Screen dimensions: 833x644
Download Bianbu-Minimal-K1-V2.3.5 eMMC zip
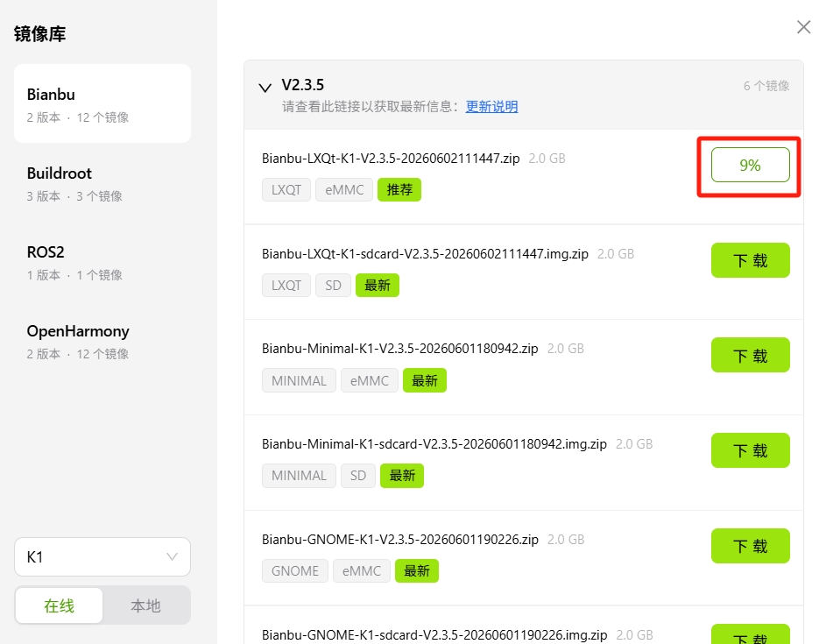click(x=750, y=355)
